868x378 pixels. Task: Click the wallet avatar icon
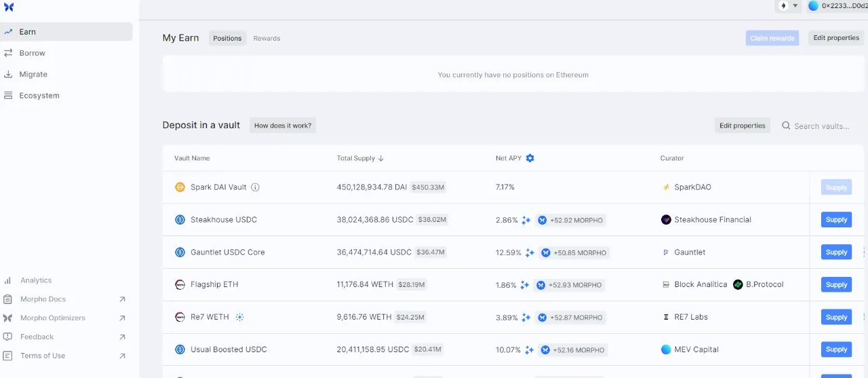[813, 6]
